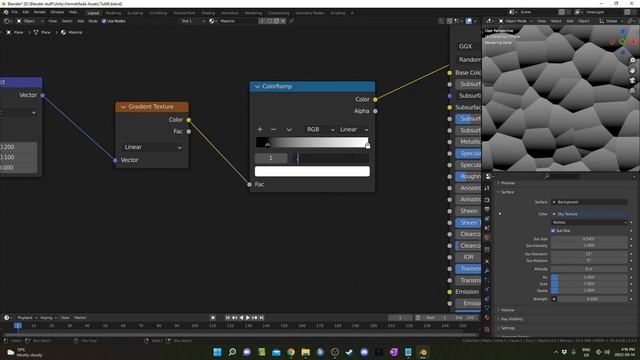
Task: Click the Air density slider in world properties
Action: tap(589, 277)
